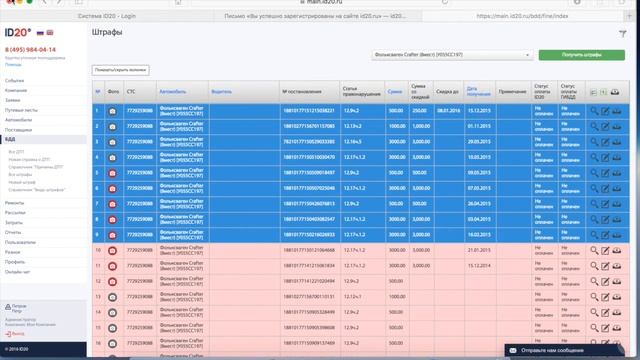Screen dimensions: 640x360
Task: Click the tray download icon in row 8
Action: point(617,220)
